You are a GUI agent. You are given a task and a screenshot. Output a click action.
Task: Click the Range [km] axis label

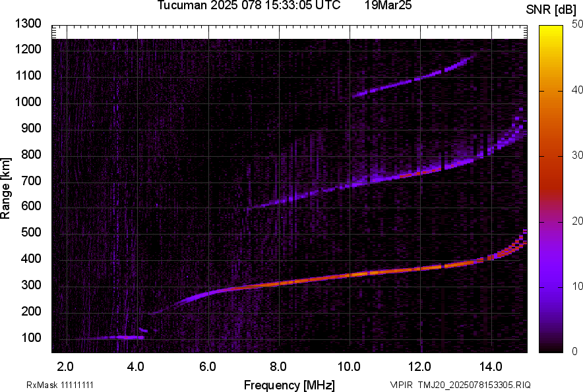6,188
